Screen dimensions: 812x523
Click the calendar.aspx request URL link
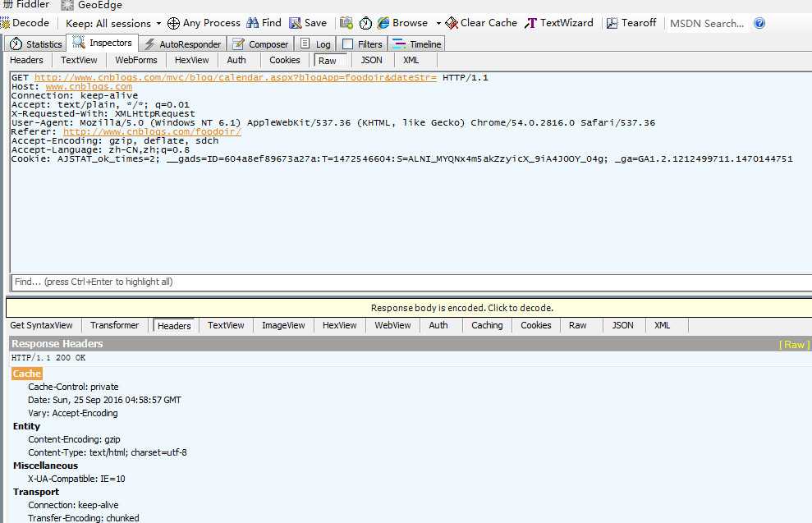click(x=236, y=78)
